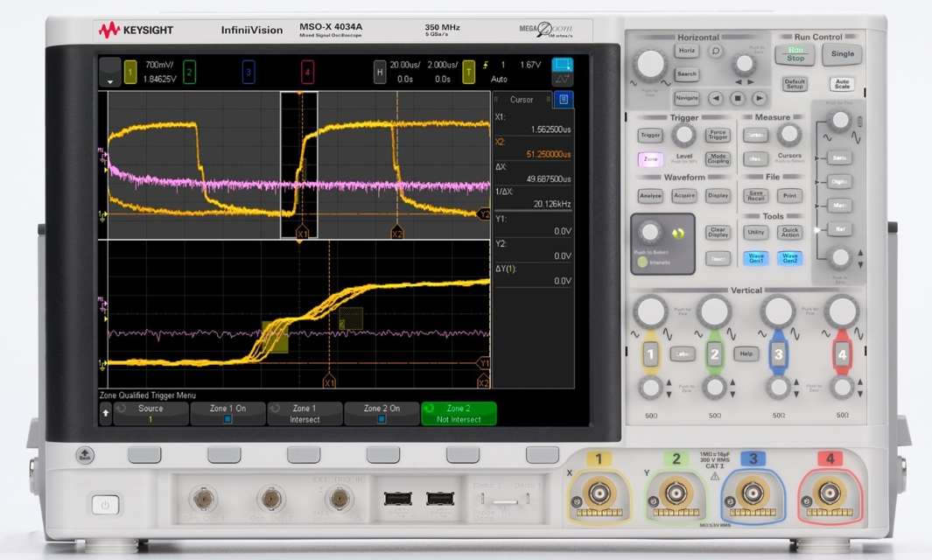Toggle acquisition with the Run/Stop key

pyautogui.click(x=793, y=55)
